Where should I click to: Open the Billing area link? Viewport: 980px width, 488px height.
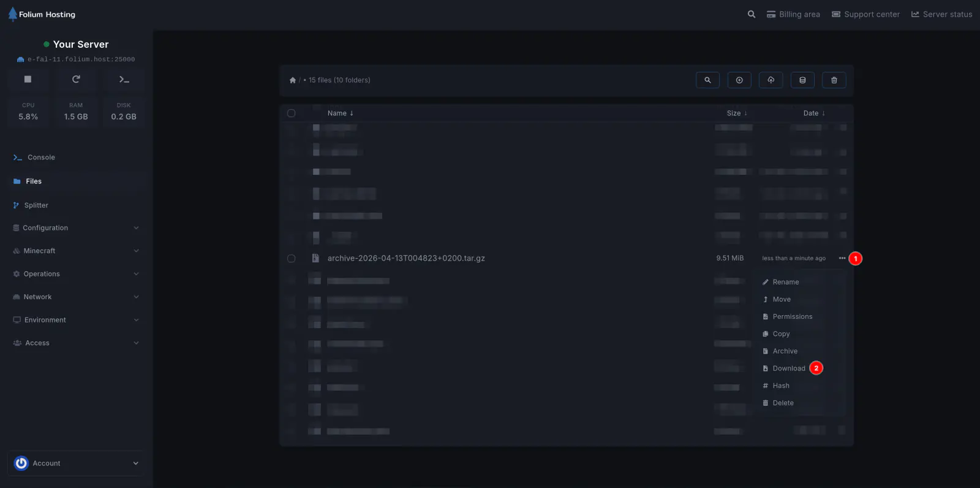(x=793, y=15)
